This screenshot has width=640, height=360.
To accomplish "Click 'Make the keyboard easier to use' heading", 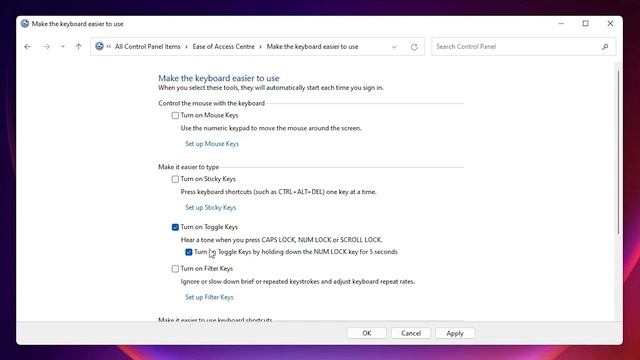I will [219, 78].
